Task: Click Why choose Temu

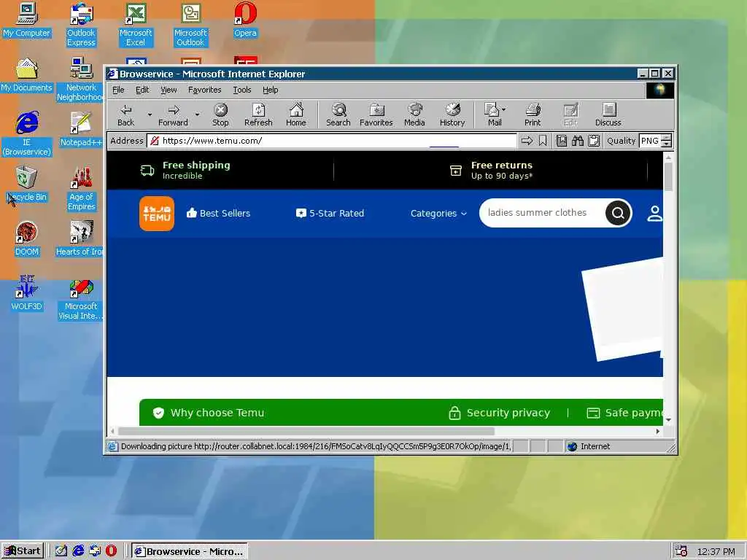Action: tap(208, 413)
